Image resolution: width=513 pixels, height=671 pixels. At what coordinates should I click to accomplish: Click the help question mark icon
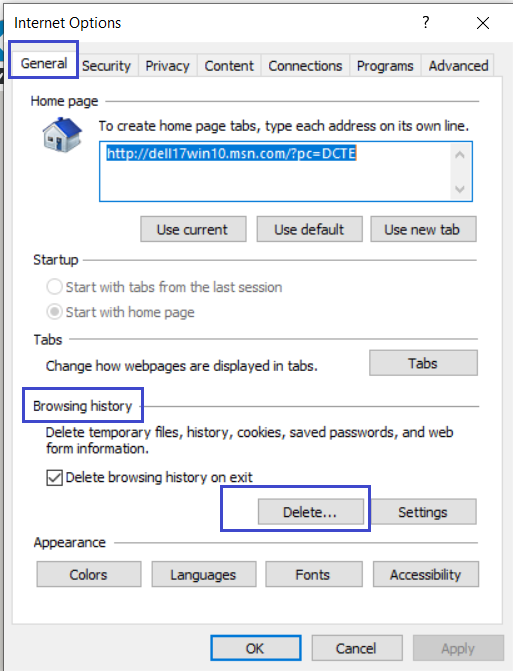tap(425, 22)
